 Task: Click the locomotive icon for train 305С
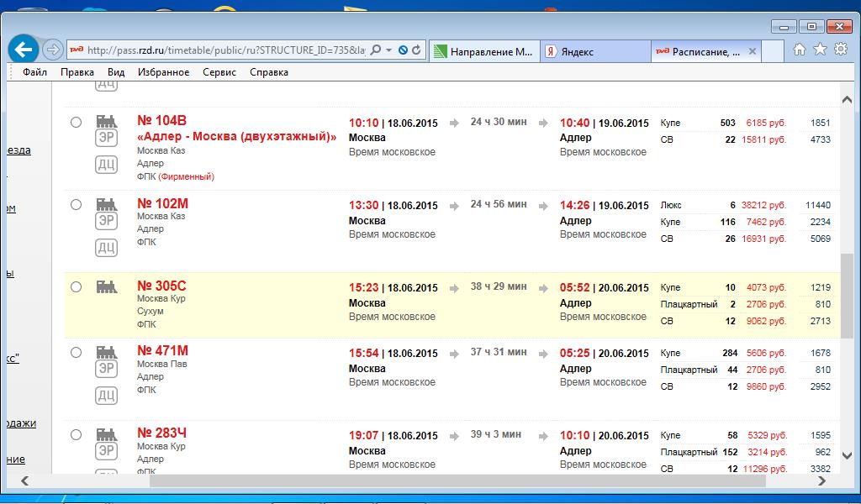click(106, 286)
